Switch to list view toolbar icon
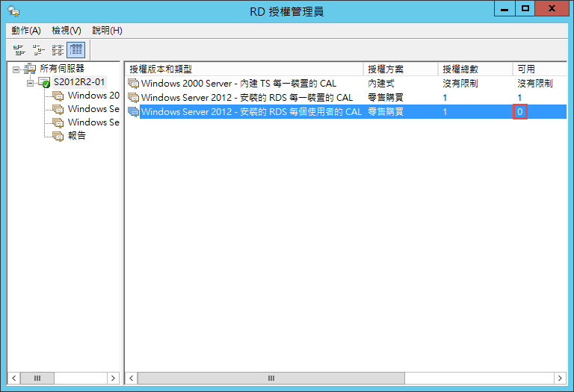 point(58,50)
